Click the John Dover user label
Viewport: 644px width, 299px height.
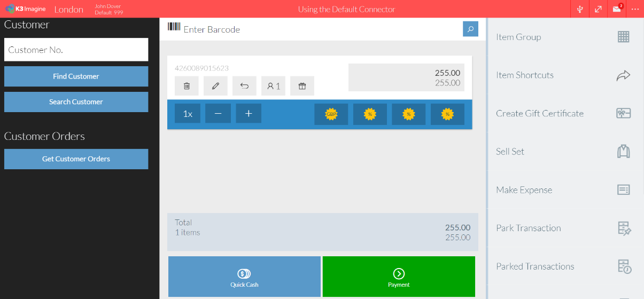tap(108, 6)
